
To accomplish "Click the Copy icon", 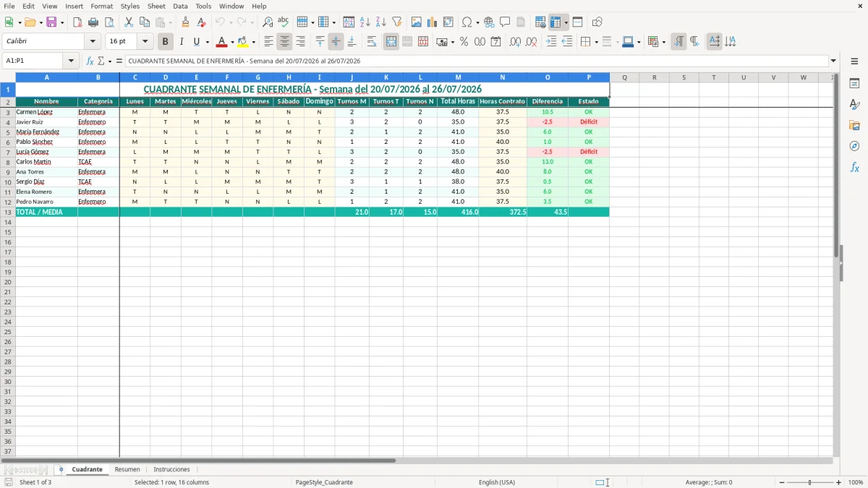I will coord(145,22).
